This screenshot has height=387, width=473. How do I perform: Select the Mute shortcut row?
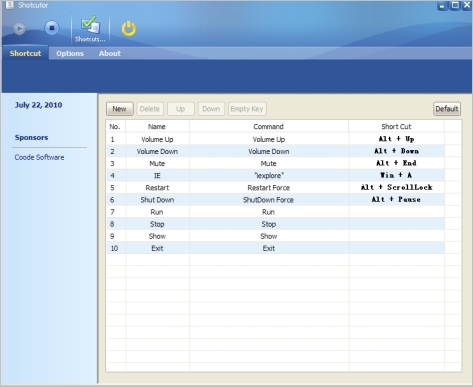[275, 163]
